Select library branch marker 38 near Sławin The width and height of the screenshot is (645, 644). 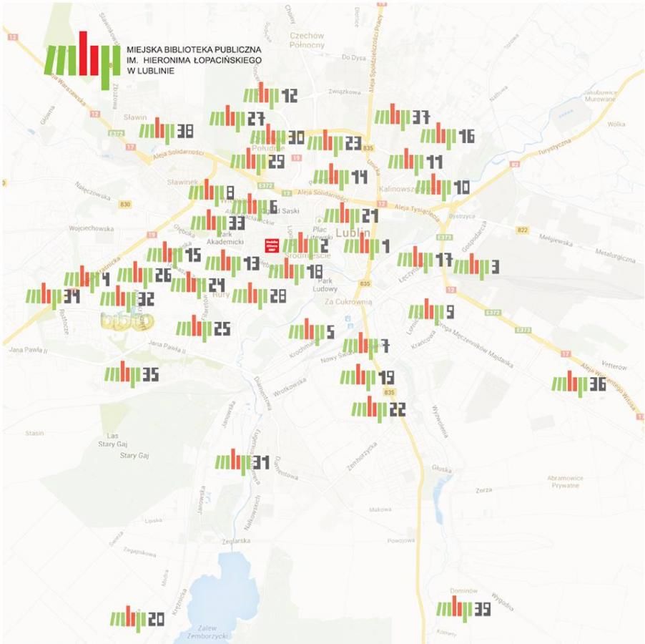166,131
